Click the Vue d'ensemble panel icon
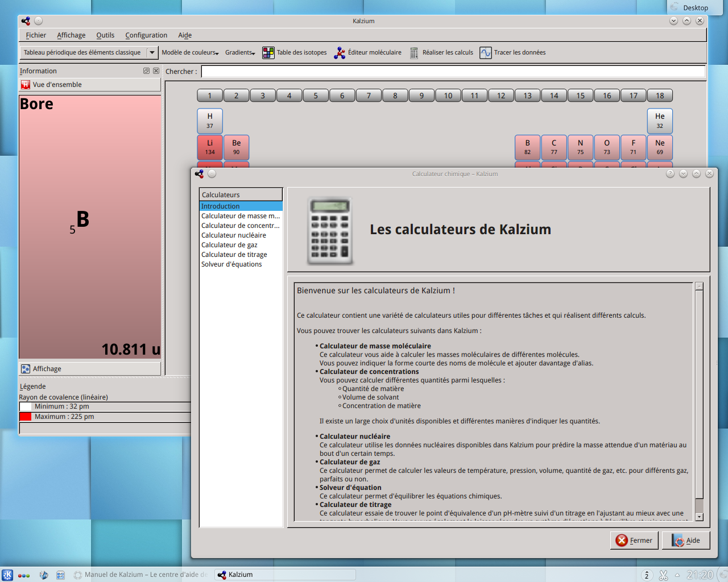 (26, 85)
